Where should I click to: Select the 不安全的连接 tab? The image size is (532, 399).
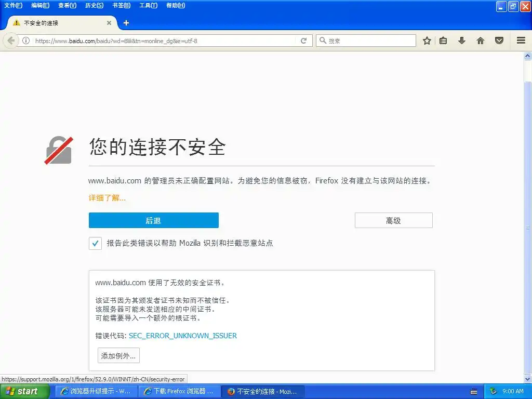click(62, 23)
